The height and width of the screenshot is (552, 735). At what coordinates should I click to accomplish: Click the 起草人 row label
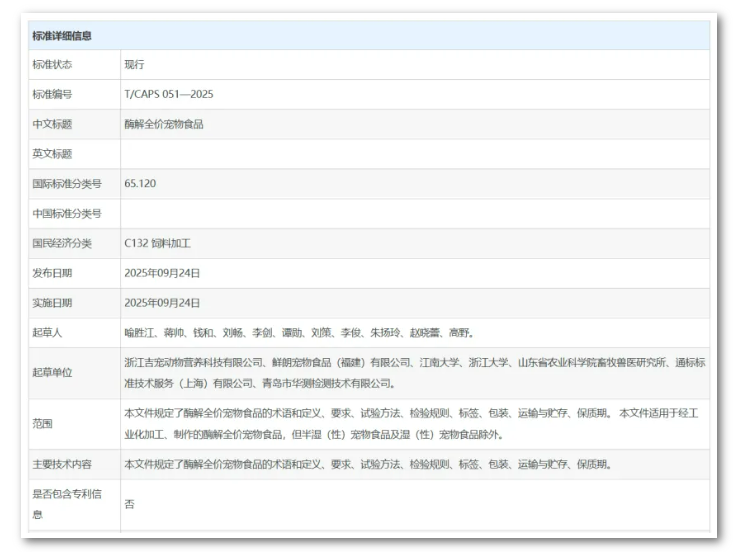coord(47,333)
